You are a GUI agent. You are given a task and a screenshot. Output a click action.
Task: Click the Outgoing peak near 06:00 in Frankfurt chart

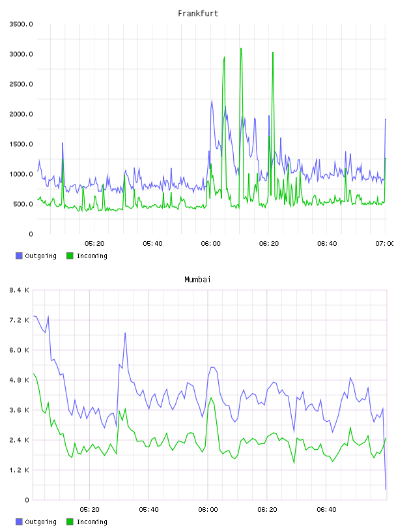tap(212, 101)
